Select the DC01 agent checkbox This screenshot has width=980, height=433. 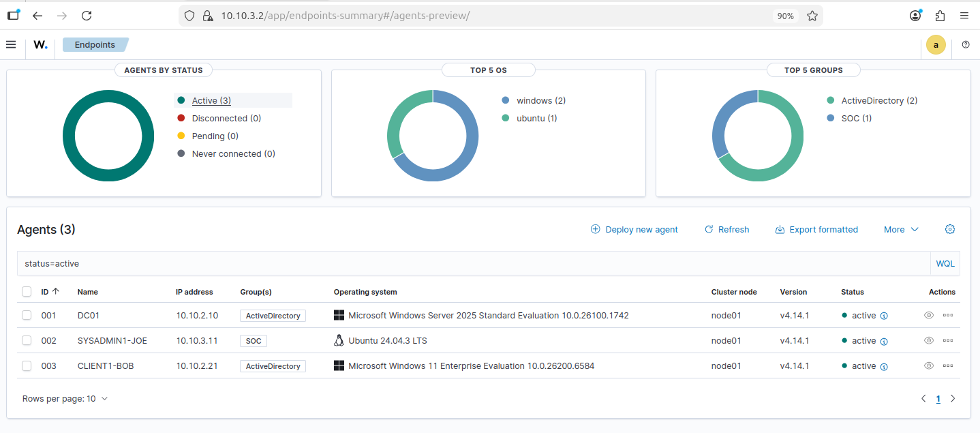click(27, 316)
